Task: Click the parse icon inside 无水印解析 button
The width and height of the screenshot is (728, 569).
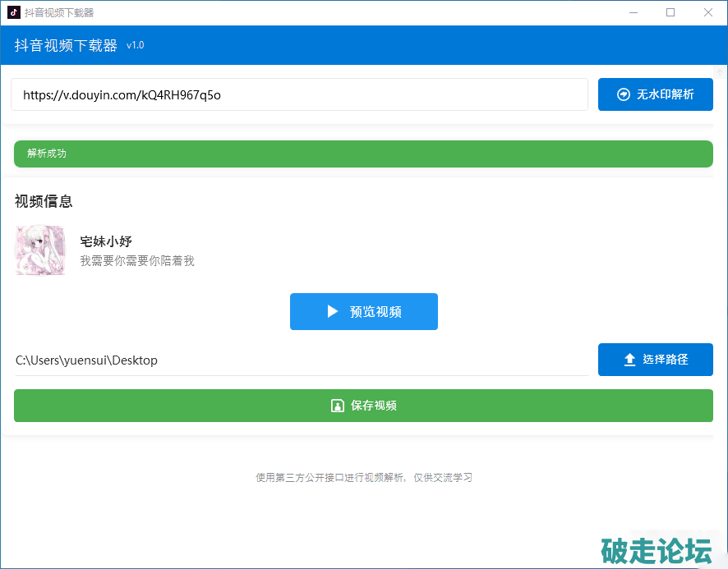Action: coord(624,94)
